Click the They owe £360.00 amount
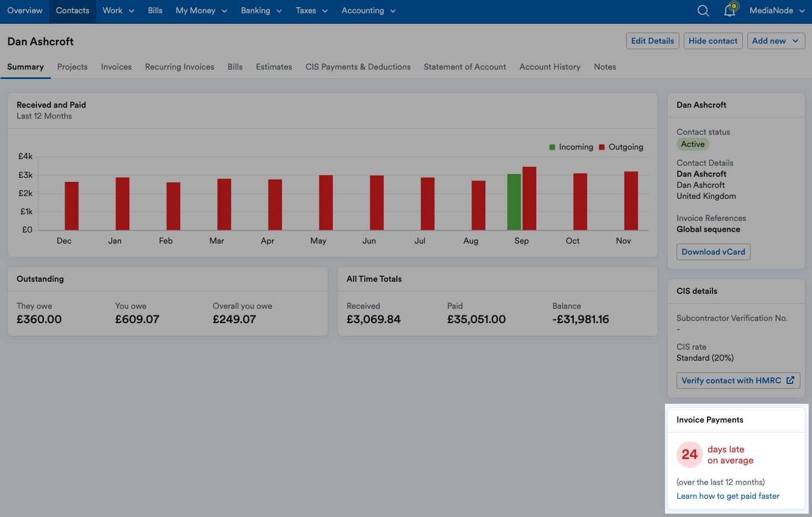The width and height of the screenshot is (812, 517). click(x=39, y=319)
